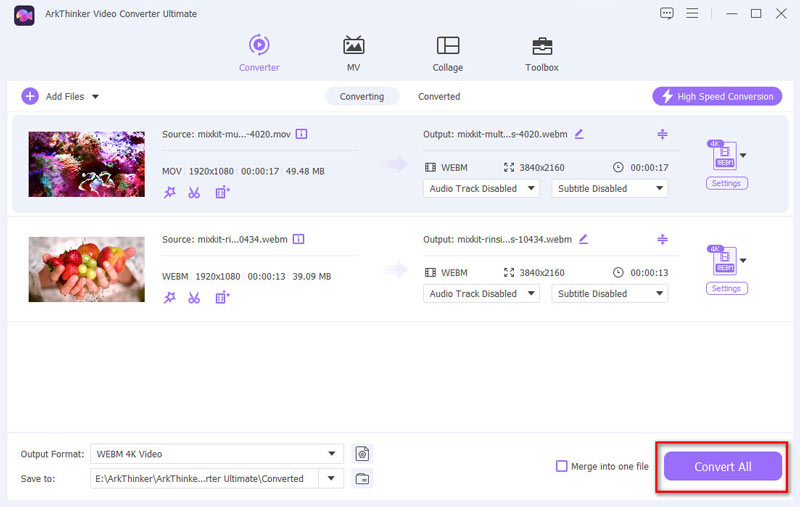The width and height of the screenshot is (800, 507).
Task: Open the Output Format WEBM 4K Video dropdown
Action: (217, 453)
